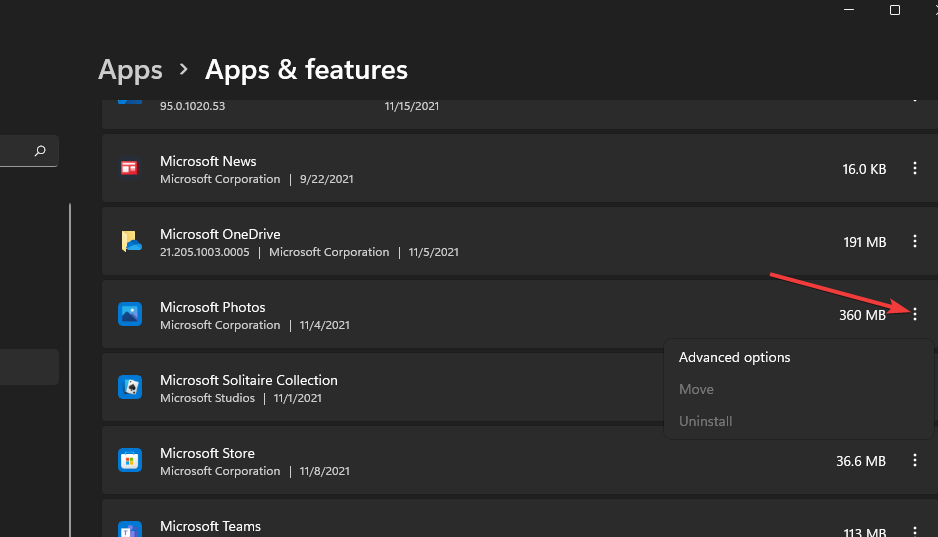The height and width of the screenshot is (537, 938).
Task: Click the Microsoft Photos app icon
Action: pos(129,314)
